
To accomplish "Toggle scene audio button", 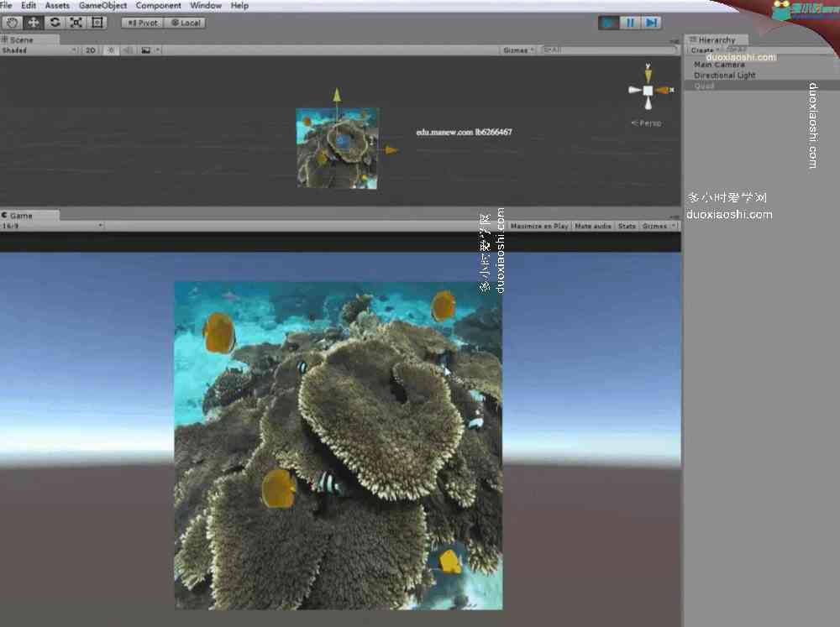I will click(x=128, y=50).
